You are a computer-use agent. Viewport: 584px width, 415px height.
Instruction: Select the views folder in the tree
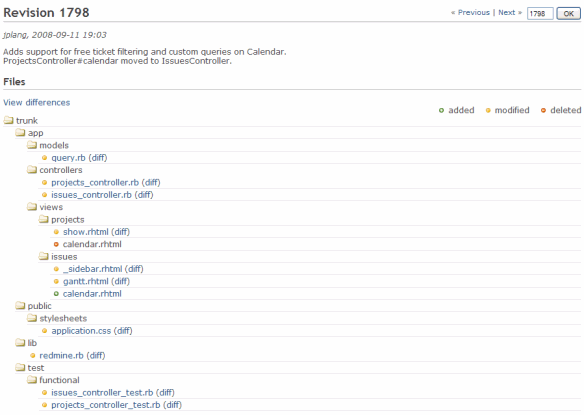[51, 207]
